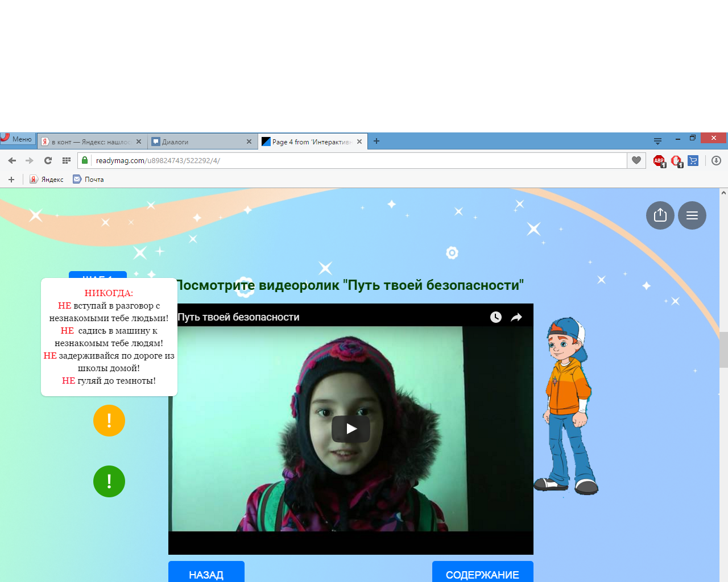Click the 'Посмотрите видеоролик' heading
This screenshot has height=582, width=728.
click(x=350, y=285)
